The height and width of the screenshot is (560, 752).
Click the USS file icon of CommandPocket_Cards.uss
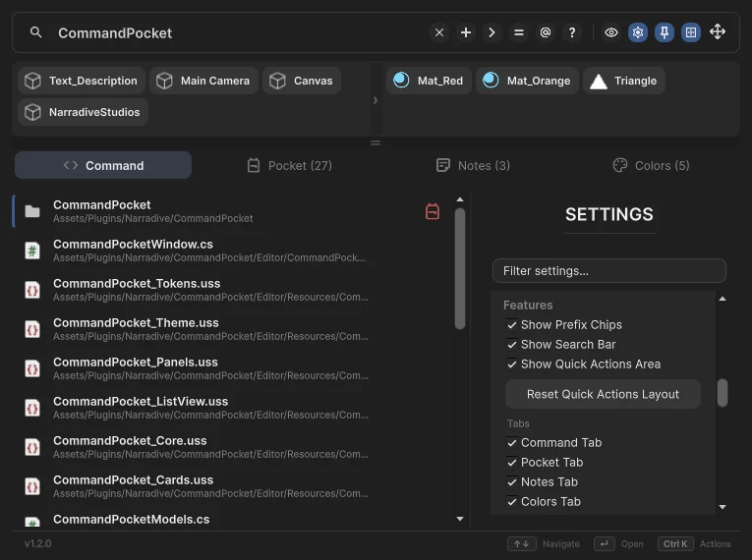32,486
